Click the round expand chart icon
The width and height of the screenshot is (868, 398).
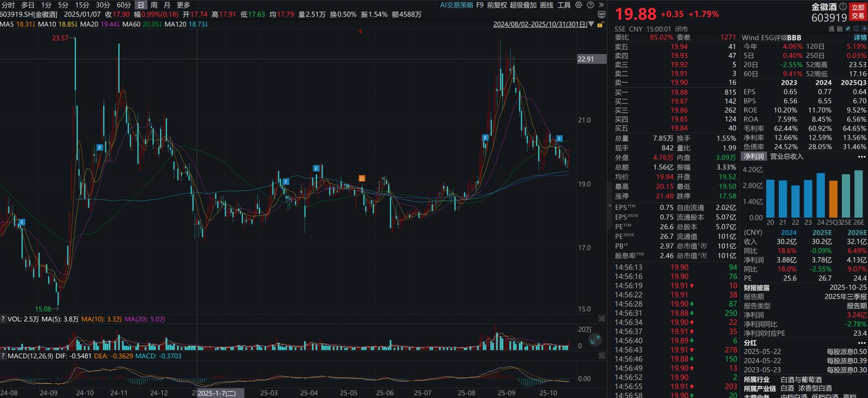pos(595,340)
